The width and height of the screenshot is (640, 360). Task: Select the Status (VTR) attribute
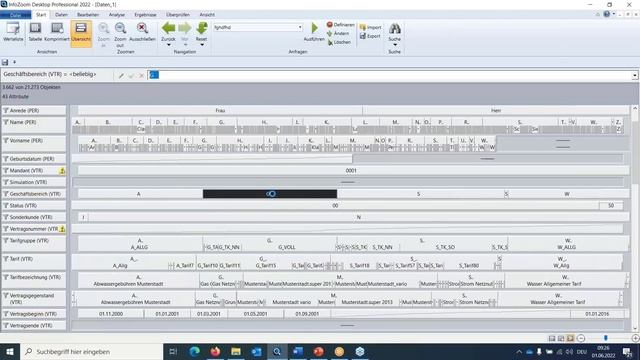coord(33,205)
